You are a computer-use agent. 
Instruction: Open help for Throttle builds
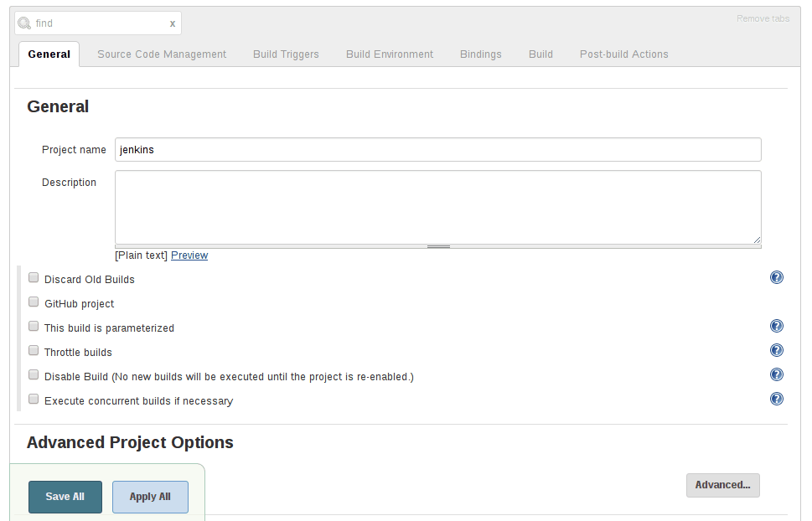click(777, 350)
